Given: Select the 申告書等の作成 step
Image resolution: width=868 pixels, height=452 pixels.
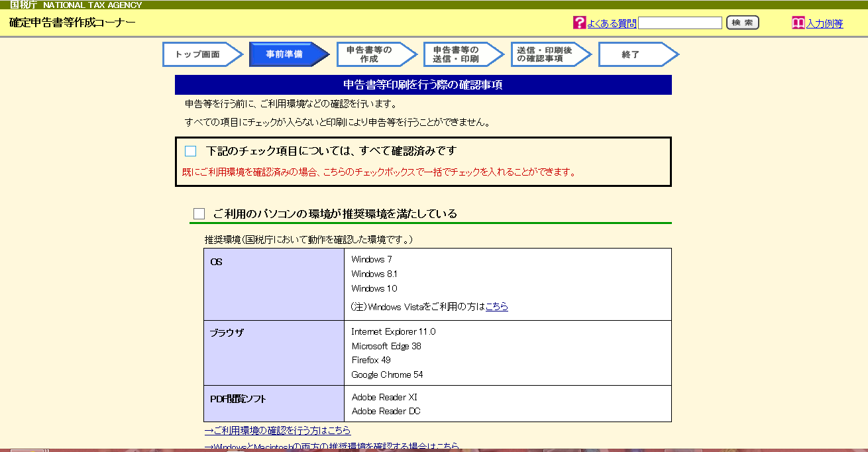Looking at the screenshot, I should point(372,54).
